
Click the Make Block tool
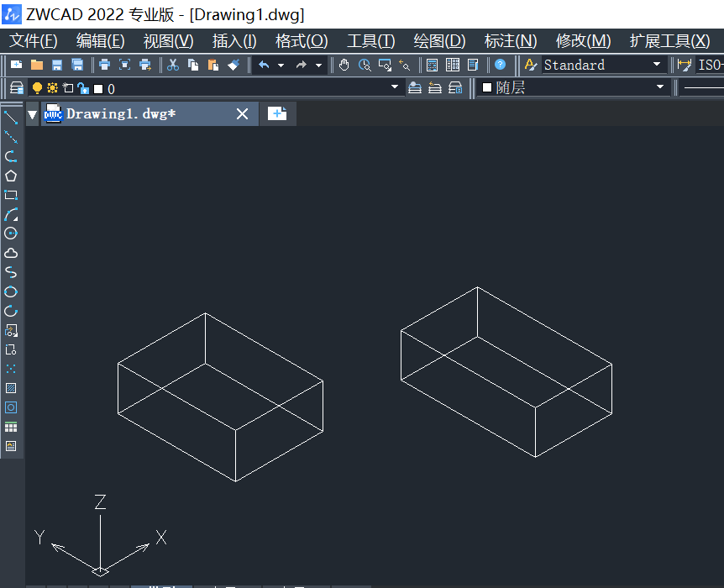tap(11, 349)
